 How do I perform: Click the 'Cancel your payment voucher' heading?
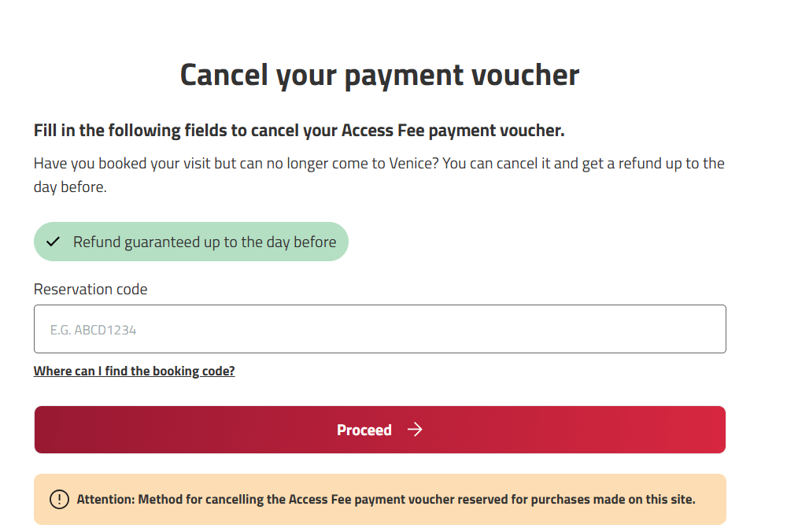pos(379,75)
